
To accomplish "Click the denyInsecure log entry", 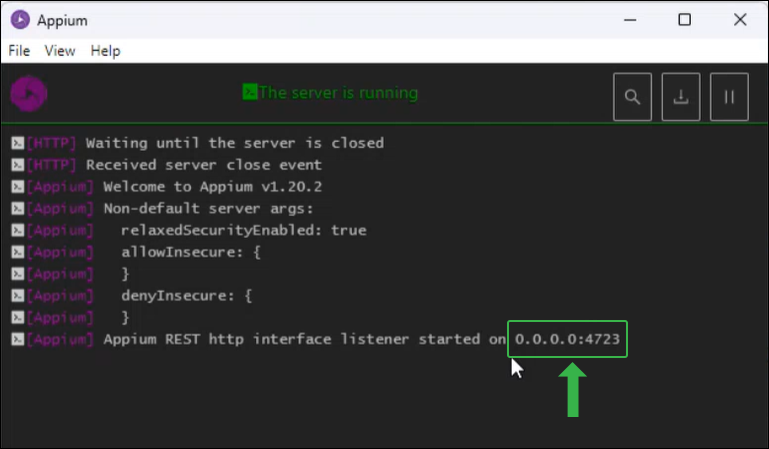I will click(186, 296).
